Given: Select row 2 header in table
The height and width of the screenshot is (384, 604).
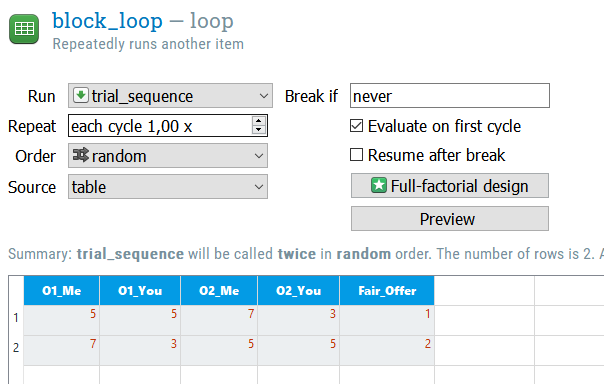Looking at the screenshot, I should [x=16, y=348].
